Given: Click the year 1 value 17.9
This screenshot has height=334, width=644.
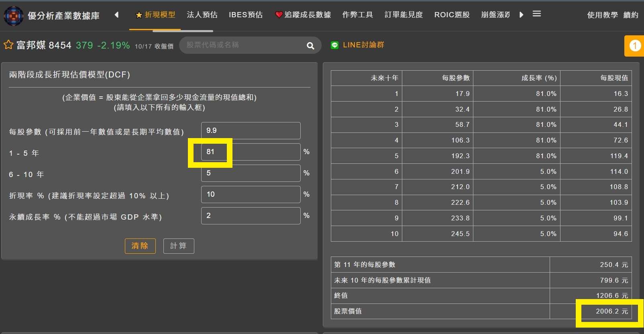Looking at the screenshot, I should (463, 94).
